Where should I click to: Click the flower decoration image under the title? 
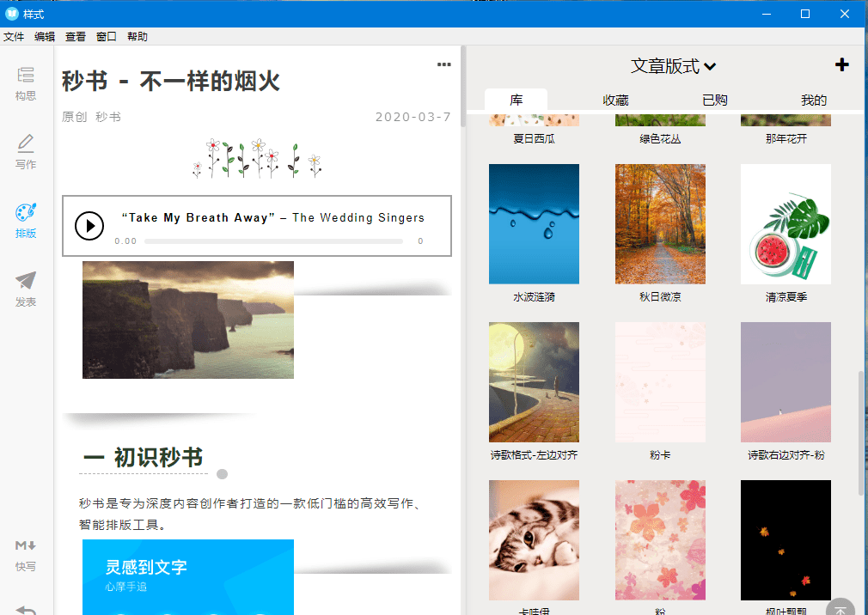coord(257,158)
